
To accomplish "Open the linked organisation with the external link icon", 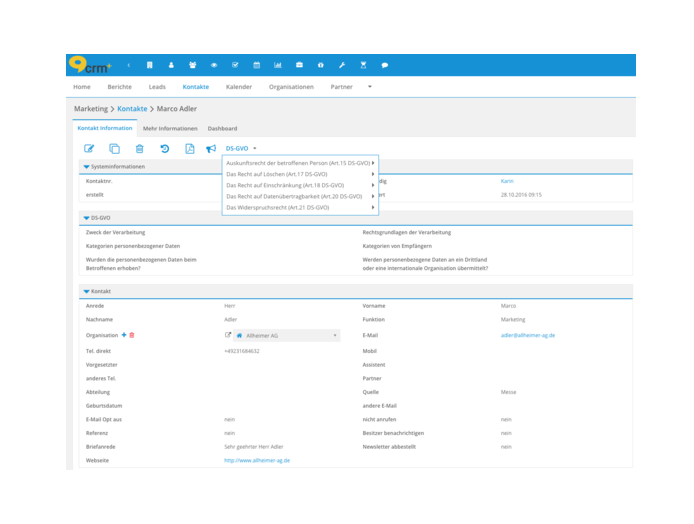I will [x=228, y=335].
